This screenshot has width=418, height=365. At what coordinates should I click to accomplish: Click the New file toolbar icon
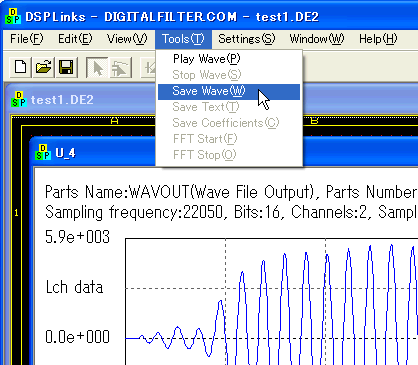click(20, 67)
